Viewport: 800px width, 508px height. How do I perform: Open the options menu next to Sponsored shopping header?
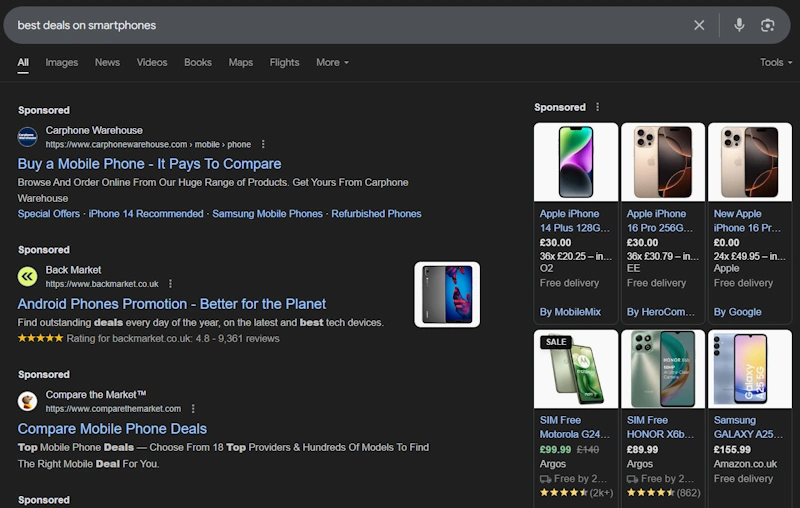click(x=597, y=107)
